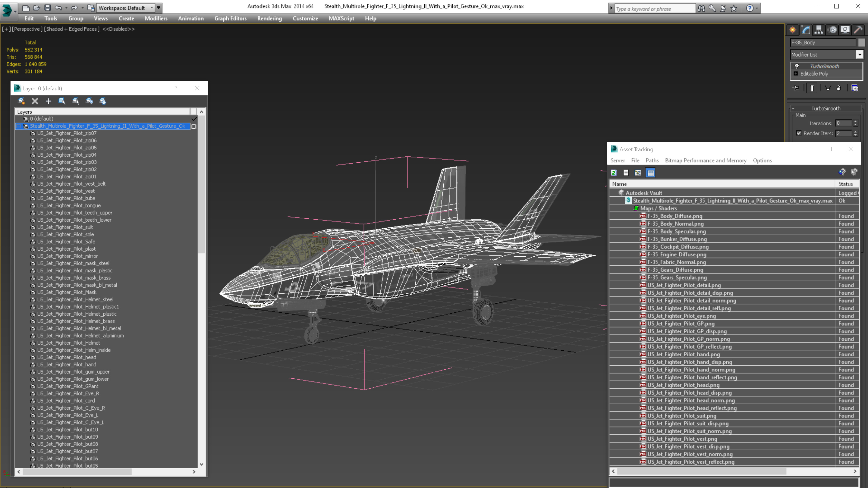Viewport: 868px width, 488px height.
Task: Open redo history dropdown arrow
Action: [82, 8]
